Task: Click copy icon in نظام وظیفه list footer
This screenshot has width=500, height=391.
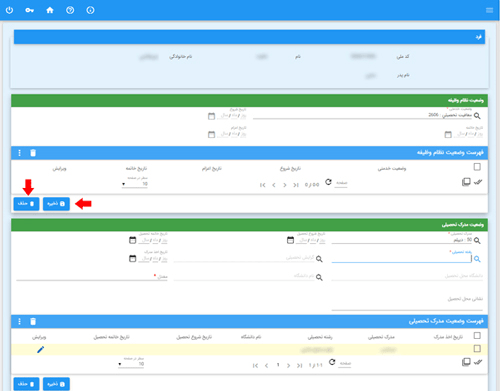Action: pyautogui.click(x=466, y=182)
